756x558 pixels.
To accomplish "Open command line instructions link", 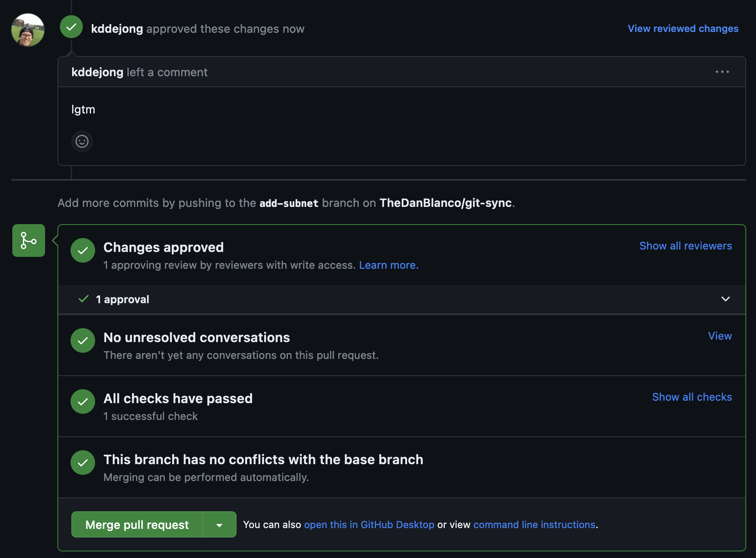I will coord(534,525).
